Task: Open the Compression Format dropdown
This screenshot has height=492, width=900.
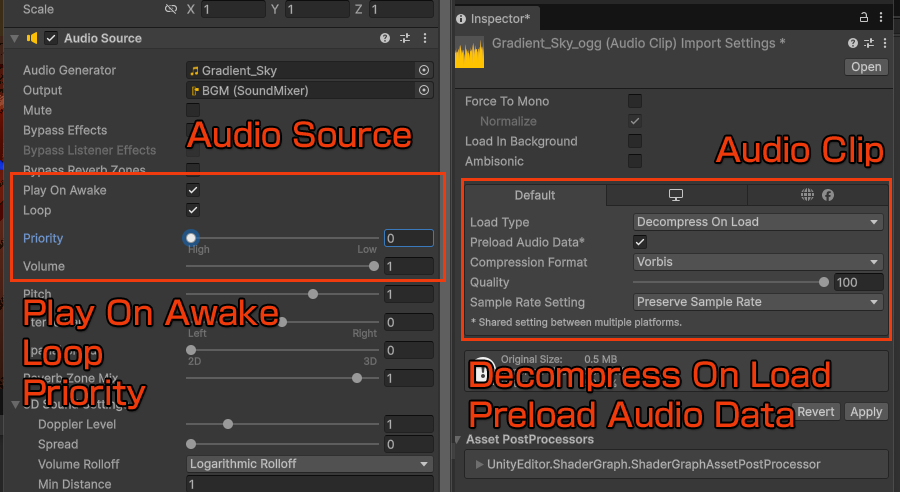Action: pyautogui.click(x=758, y=262)
